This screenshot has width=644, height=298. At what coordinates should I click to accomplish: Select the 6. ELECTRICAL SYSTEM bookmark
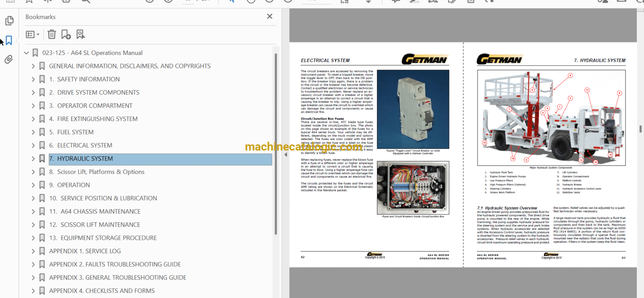pyautogui.click(x=80, y=145)
